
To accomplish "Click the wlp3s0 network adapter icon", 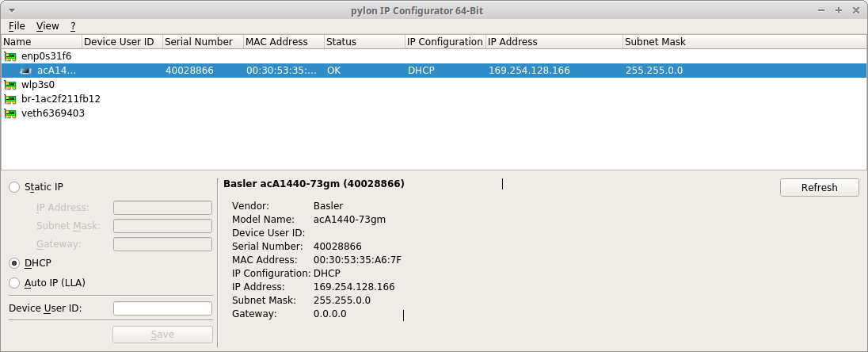I will click(10, 85).
